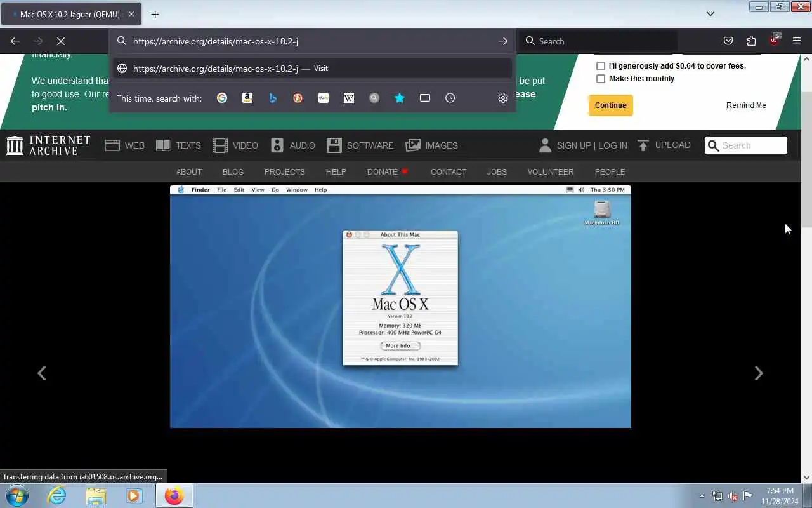Open the Pocket save icon
Viewport: 812px width, 508px height.
coord(728,41)
